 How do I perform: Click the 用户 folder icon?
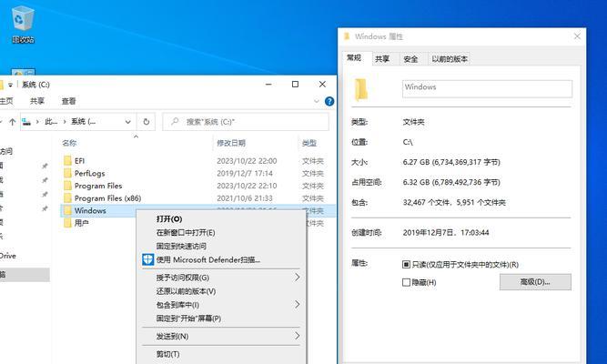point(67,223)
